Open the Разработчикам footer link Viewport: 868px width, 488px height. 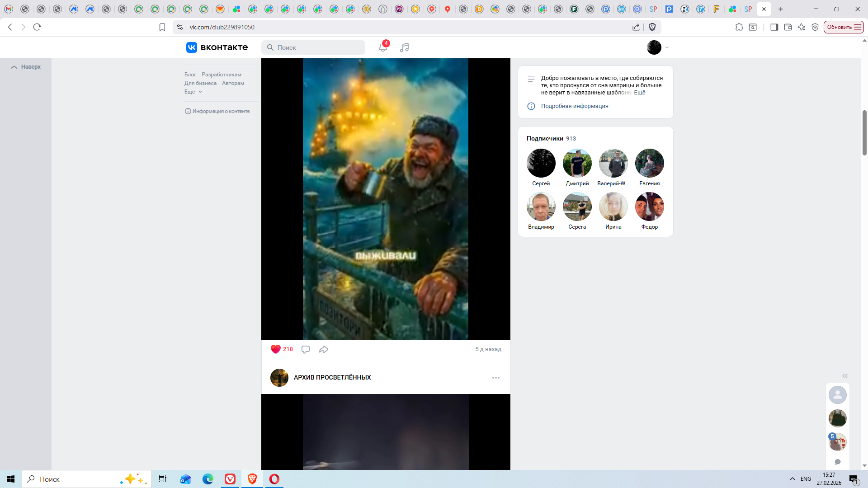222,75
